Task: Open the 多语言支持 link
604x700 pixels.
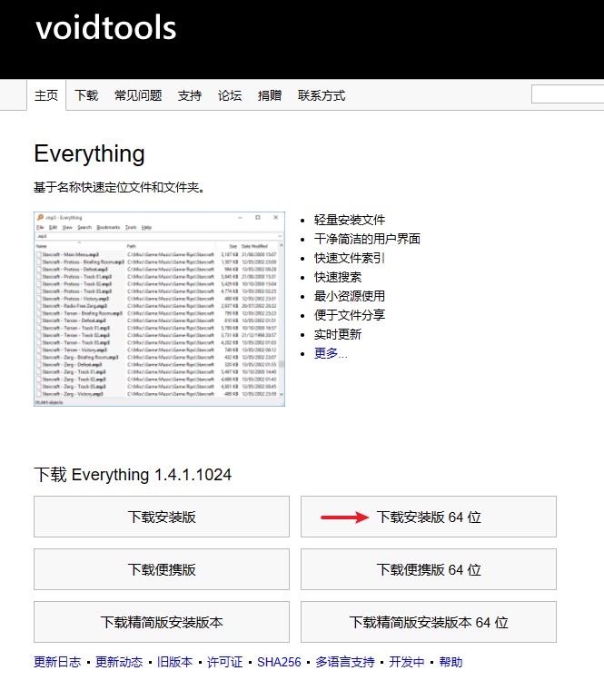Action: (x=347, y=662)
